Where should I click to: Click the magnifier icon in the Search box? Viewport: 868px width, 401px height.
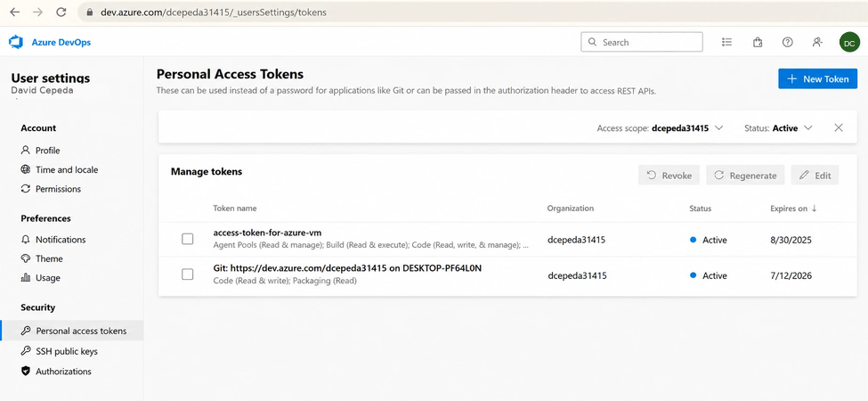coord(592,42)
